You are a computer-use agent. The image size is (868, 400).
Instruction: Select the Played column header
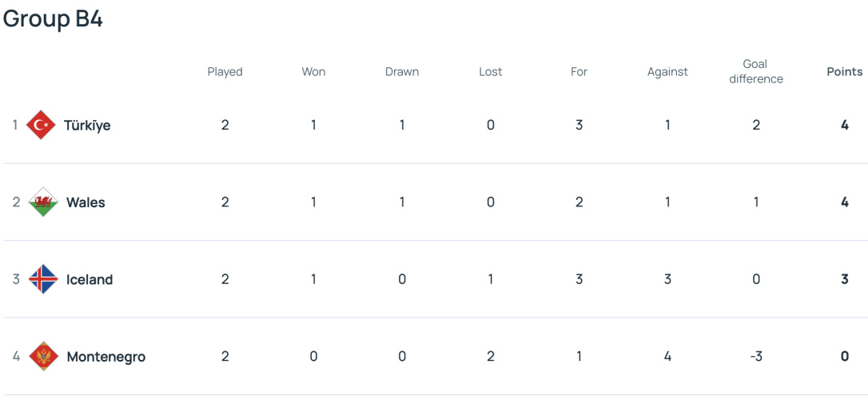pyautogui.click(x=225, y=72)
